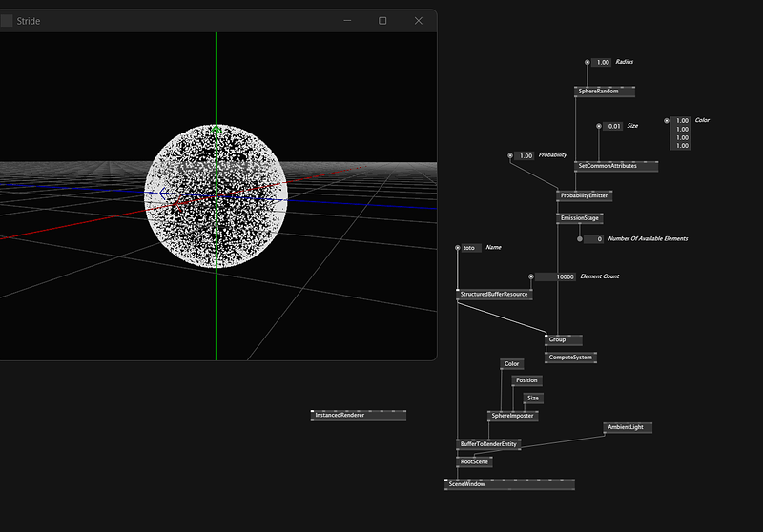763x532 pixels.
Task: Click the Number Of Available Elements label
Action: pyautogui.click(x=648, y=238)
